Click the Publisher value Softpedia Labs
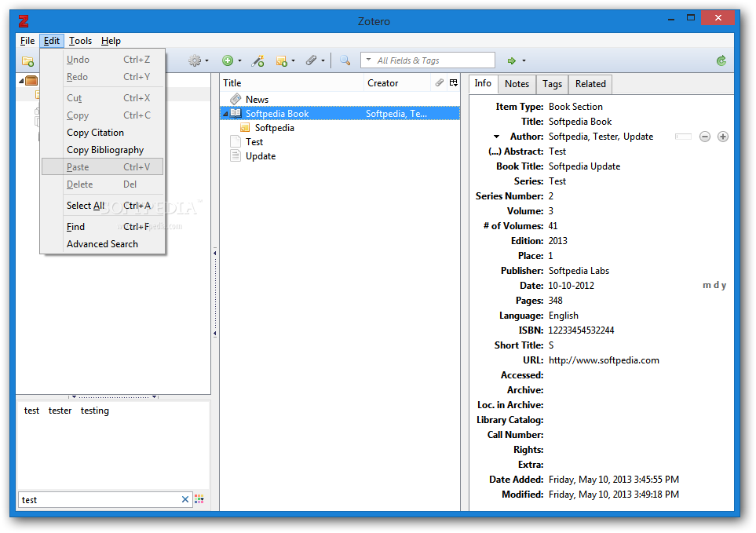Image resolution: width=756 pixels, height=533 pixels. [x=579, y=271]
